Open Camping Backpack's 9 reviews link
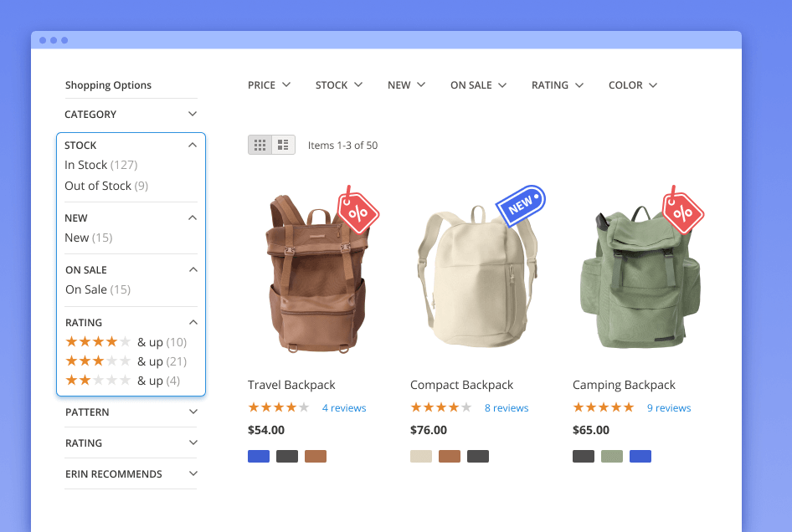792x532 pixels. pyautogui.click(x=669, y=408)
